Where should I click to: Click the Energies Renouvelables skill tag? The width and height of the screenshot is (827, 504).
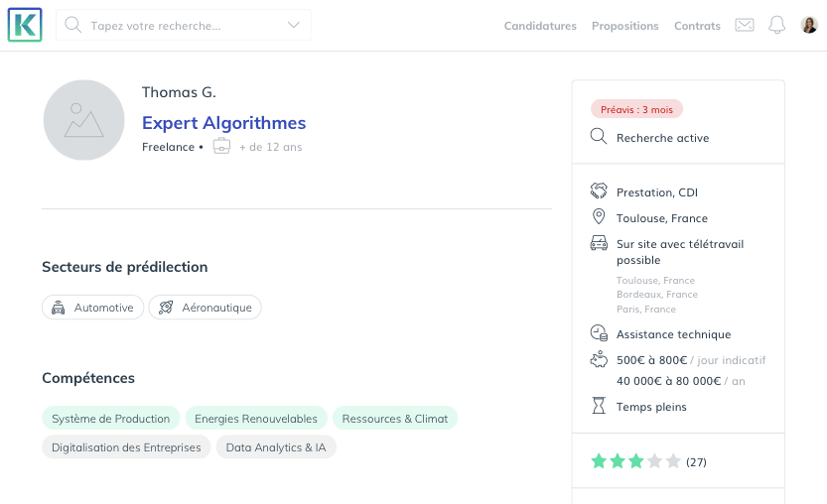[x=256, y=418]
